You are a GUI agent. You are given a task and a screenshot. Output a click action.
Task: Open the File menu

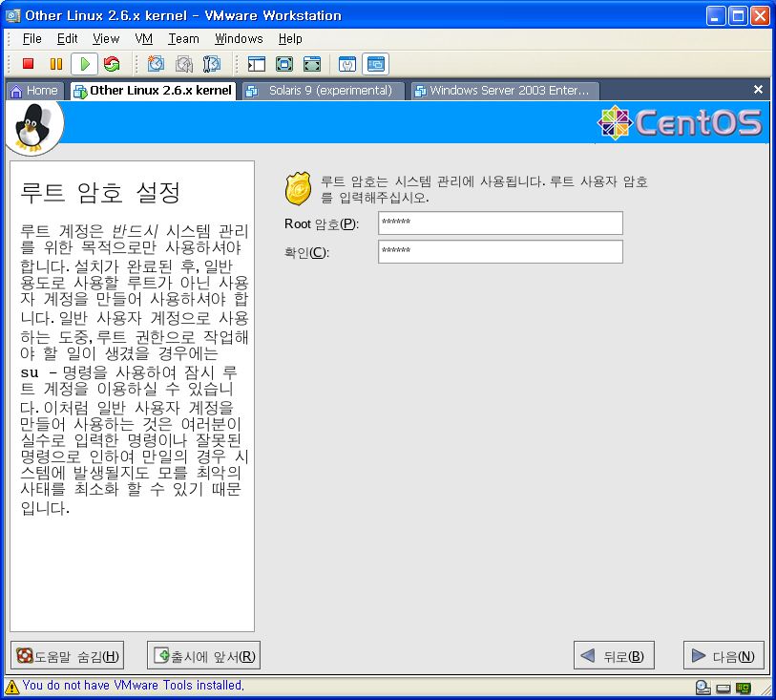coord(31,39)
